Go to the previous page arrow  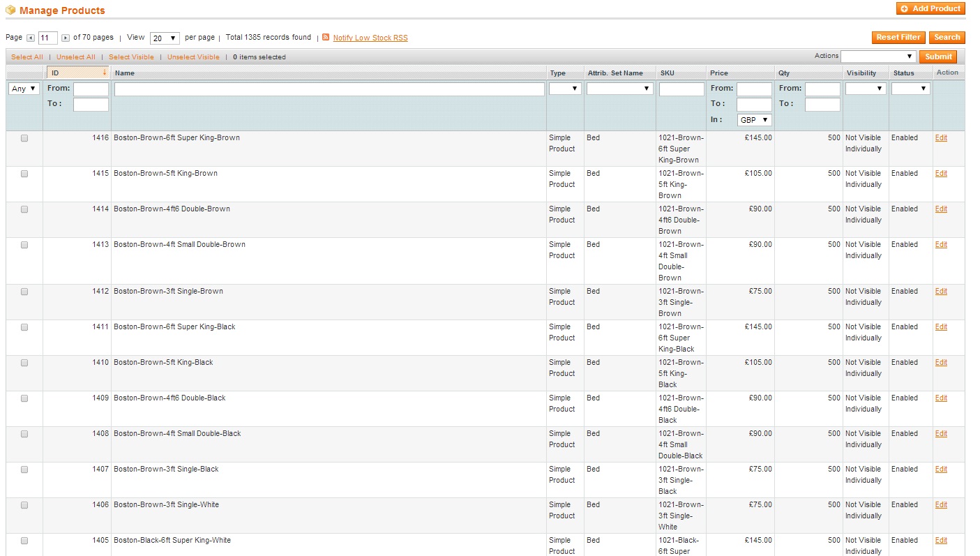coord(31,38)
